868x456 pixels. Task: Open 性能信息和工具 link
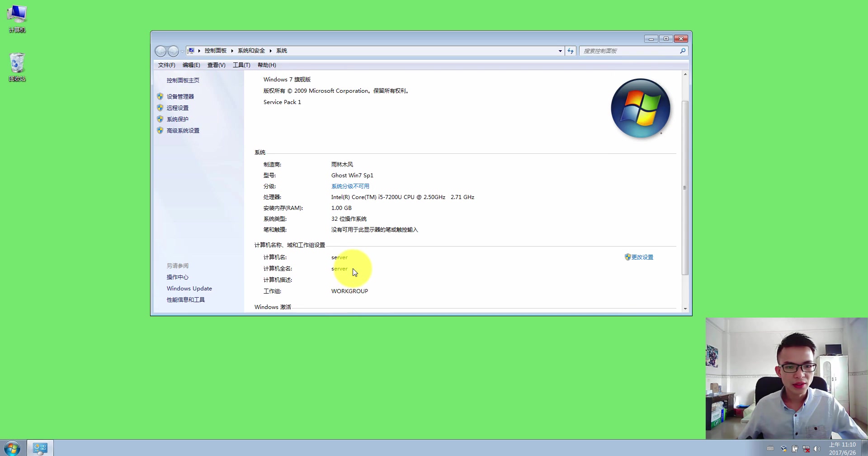185,299
